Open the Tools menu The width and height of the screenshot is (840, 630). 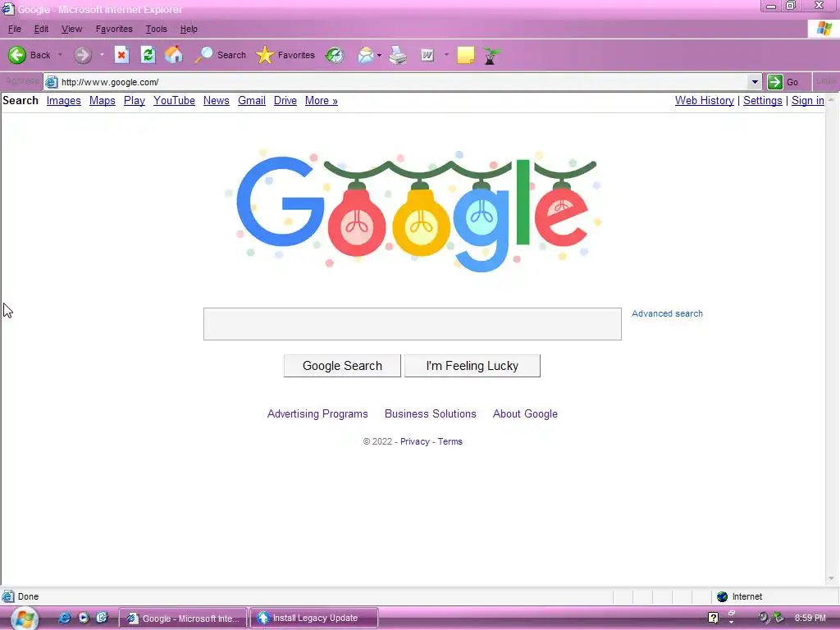[157, 29]
